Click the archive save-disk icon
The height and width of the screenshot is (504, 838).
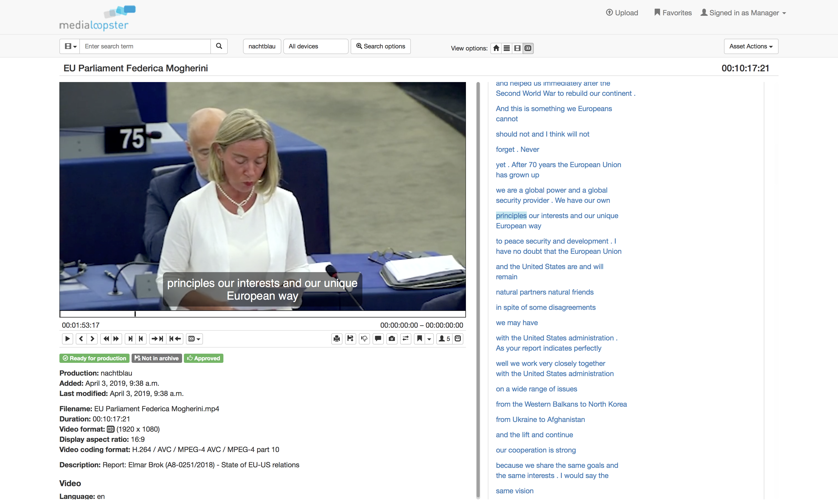click(350, 339)
